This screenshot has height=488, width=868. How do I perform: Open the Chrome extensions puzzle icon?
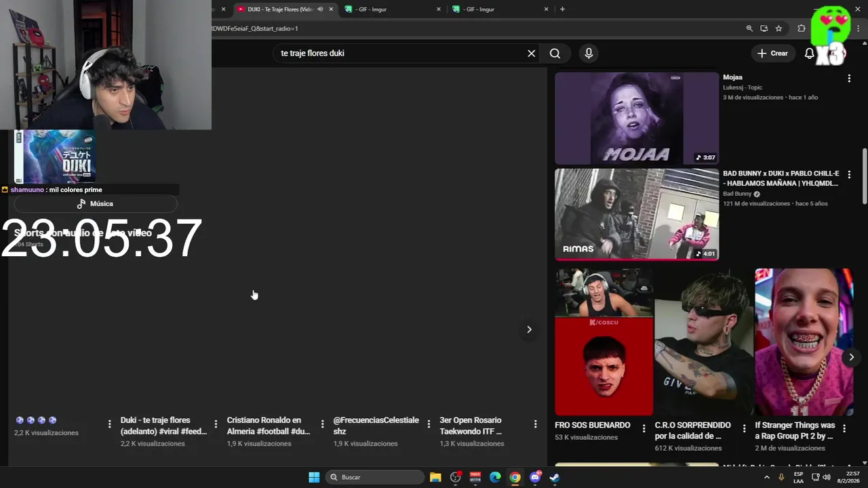[802, 28]
